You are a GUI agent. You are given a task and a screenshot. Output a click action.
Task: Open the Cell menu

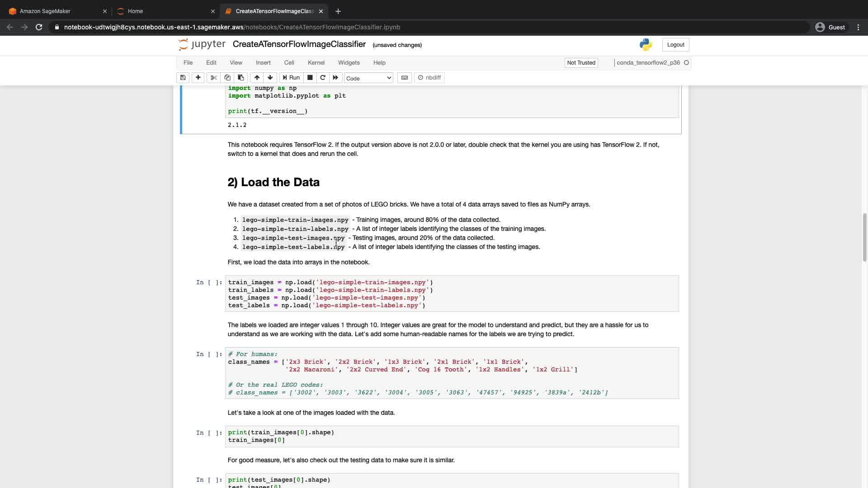click(289, 63)
